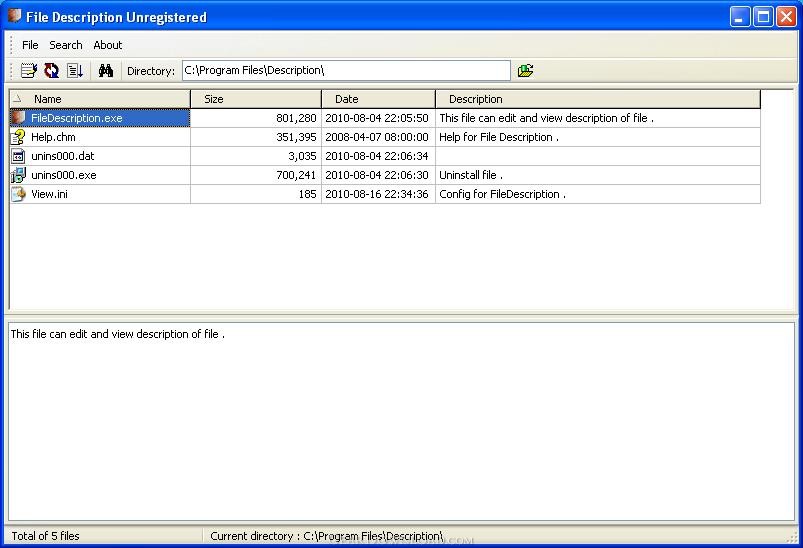Screen dimensions: 803x548
Task: Click the 'Help for File Description .' cell
Action: pyautogui.click(x=598, y=137)
